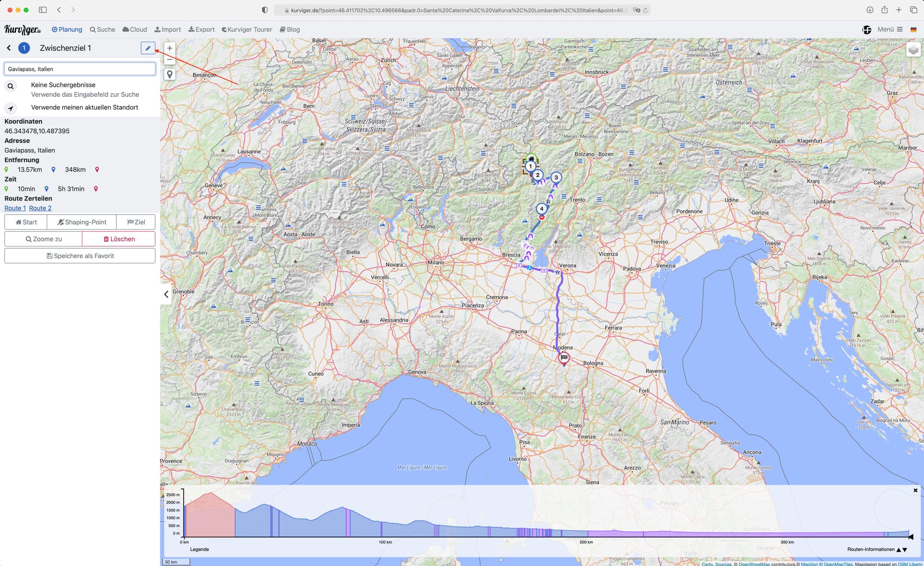Click waypoint 4 marker on the map
924x566 pixels.
(541, 209)
